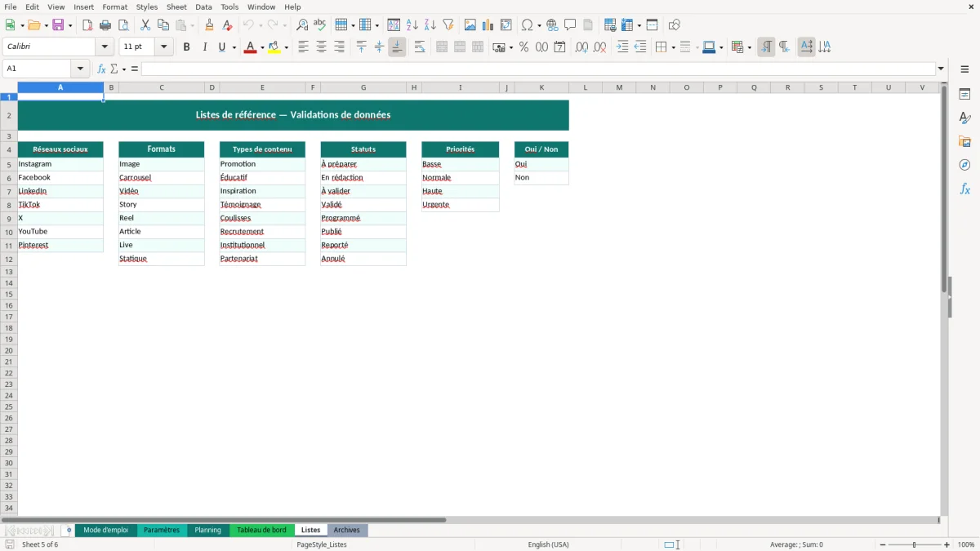Insert Comment icon

point(570,25)
